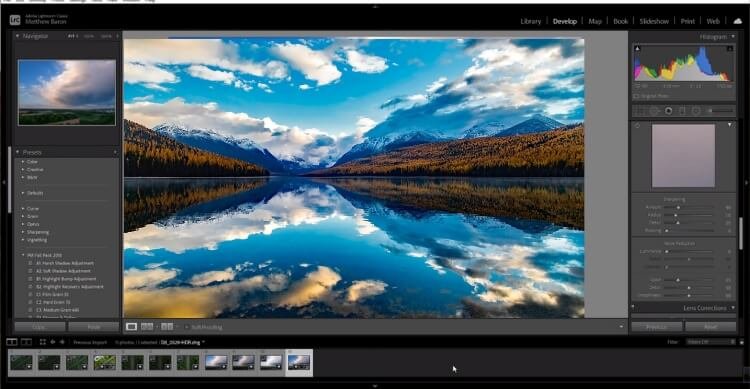750x389 pixels.
Task: Click the cloud sync status icon
Action: (x=737, y=21)
